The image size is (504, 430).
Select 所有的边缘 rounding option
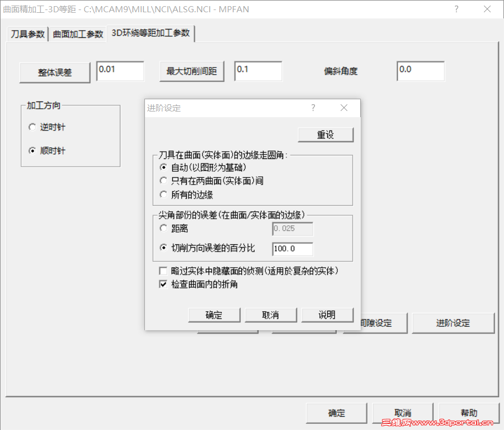point(162,195)
